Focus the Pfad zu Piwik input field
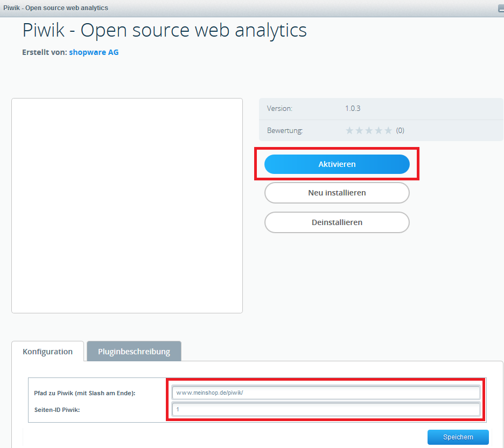Screen dimensions: 504x448 click(x=326, y=393)
